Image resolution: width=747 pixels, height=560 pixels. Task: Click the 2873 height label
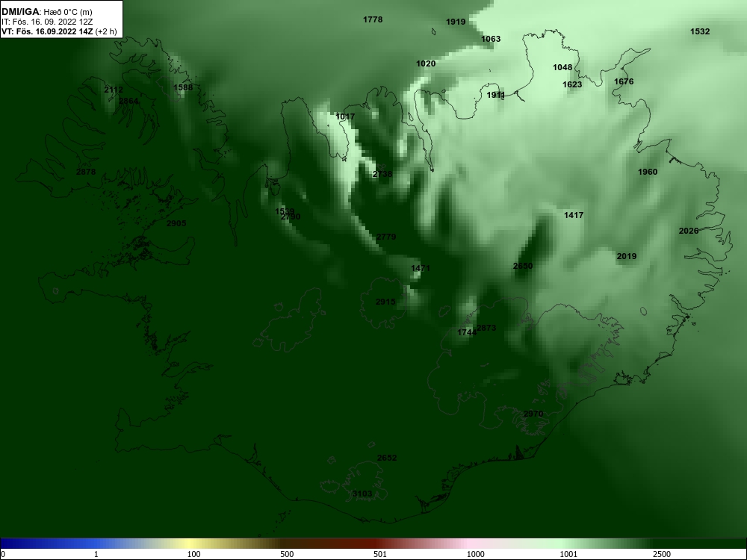(x=486, y=328)
